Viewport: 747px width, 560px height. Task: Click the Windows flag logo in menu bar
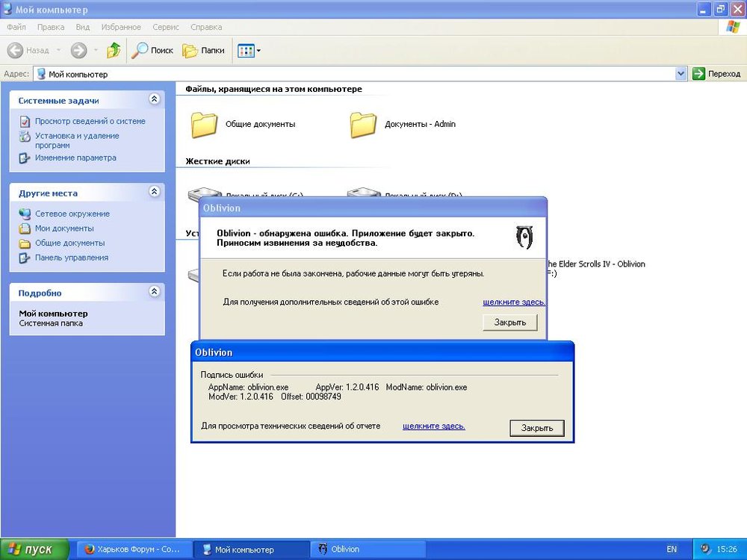[x=732, y=27]
